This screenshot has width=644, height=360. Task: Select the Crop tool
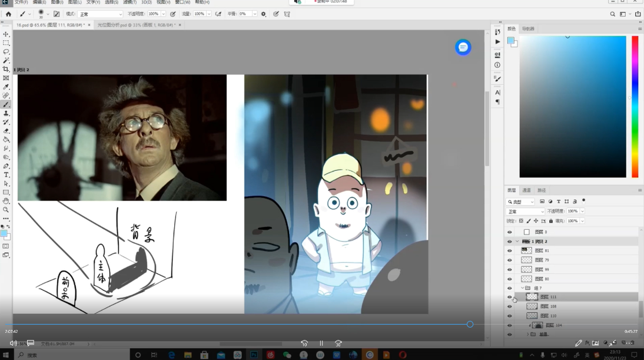point(6,69)
